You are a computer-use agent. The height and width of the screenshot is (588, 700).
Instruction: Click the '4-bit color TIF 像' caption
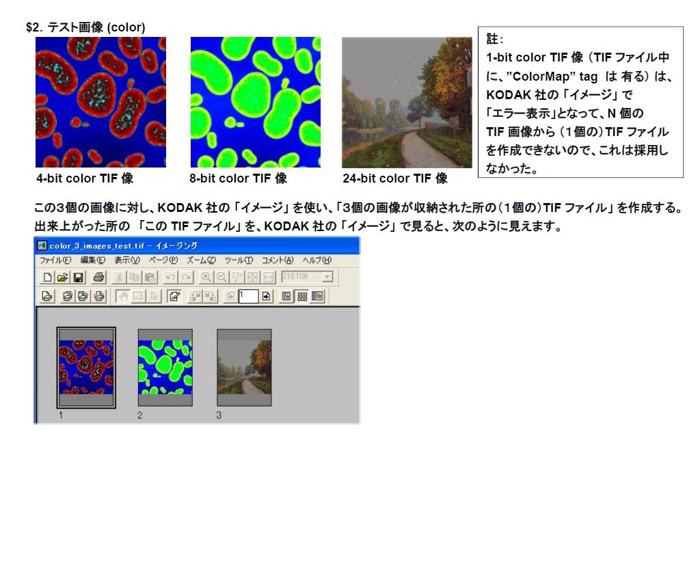[85, 178]
